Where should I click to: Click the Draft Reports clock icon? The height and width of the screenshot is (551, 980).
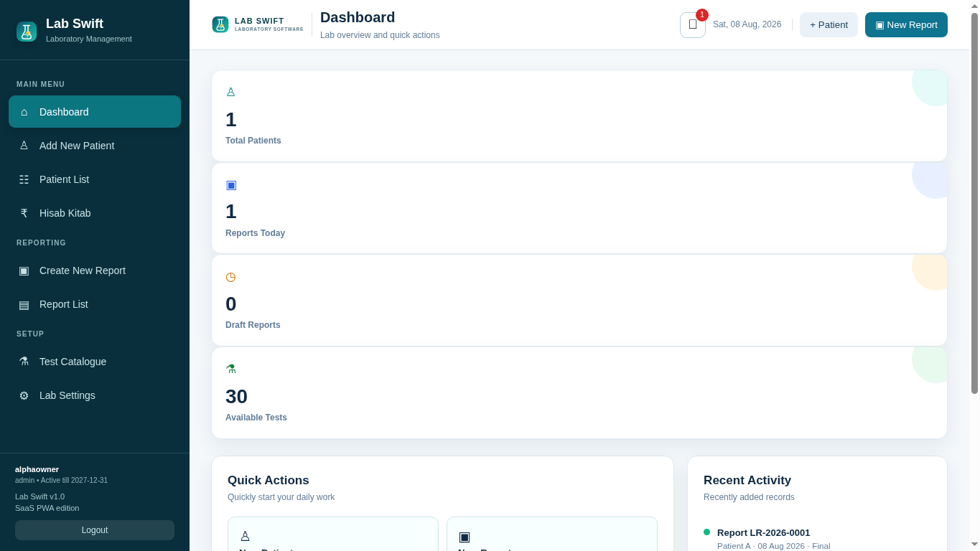pos(230,277)
